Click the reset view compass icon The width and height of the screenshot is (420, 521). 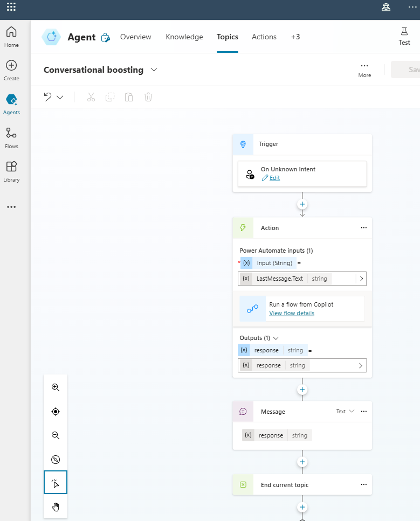[x=56, y=460]
